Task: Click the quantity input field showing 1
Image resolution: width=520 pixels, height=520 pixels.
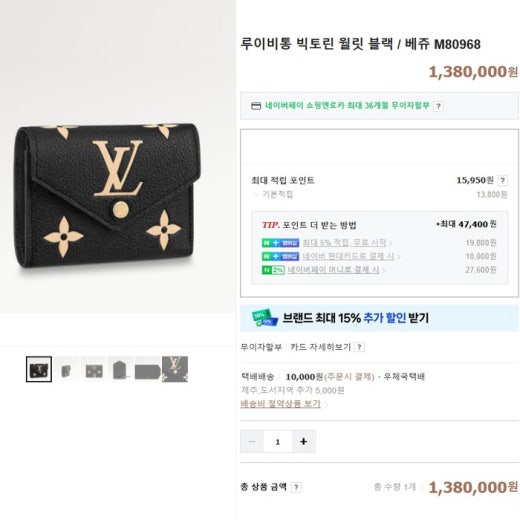Action: click(278, 442)
